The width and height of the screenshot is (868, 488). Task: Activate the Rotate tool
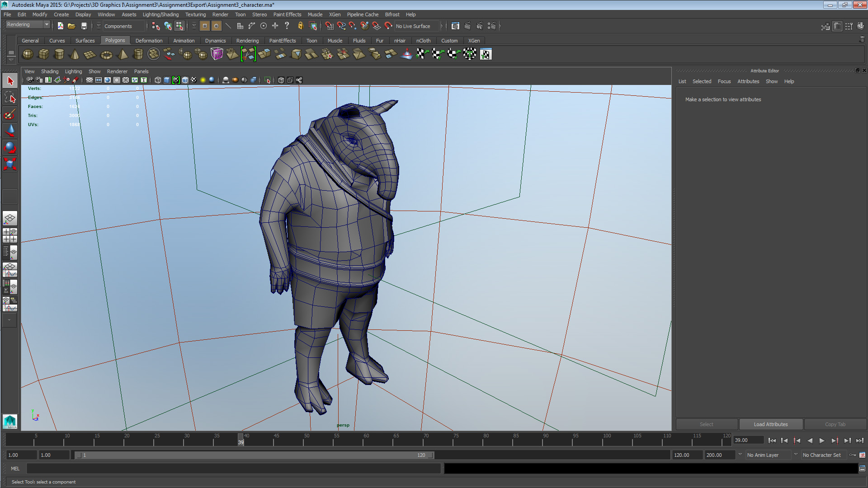point(10,147)
